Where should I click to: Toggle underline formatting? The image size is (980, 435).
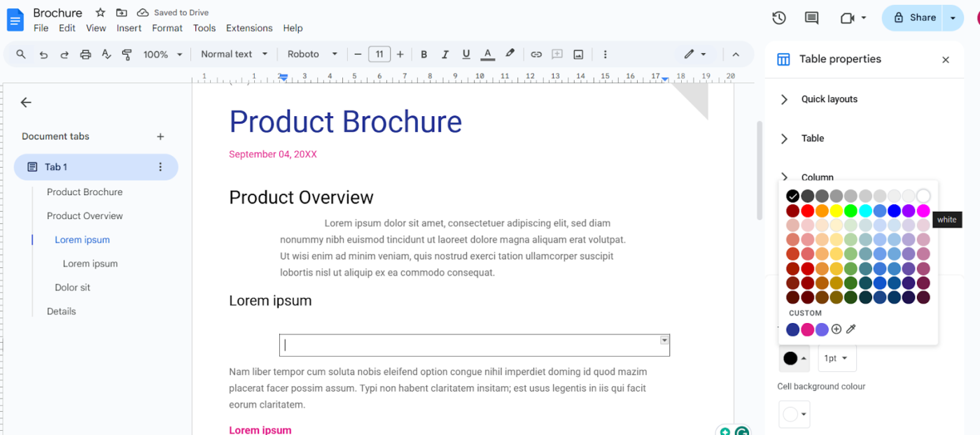[x=466, y=54]
